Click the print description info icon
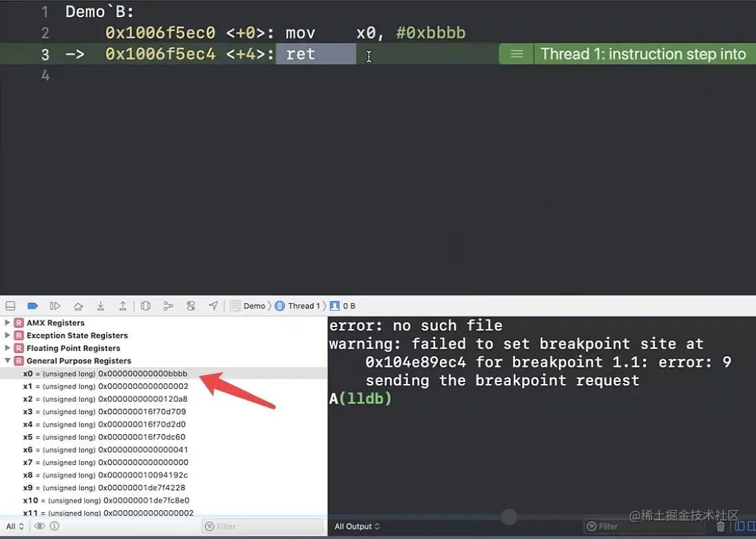756x539 pixels. [x=55, y=526]
